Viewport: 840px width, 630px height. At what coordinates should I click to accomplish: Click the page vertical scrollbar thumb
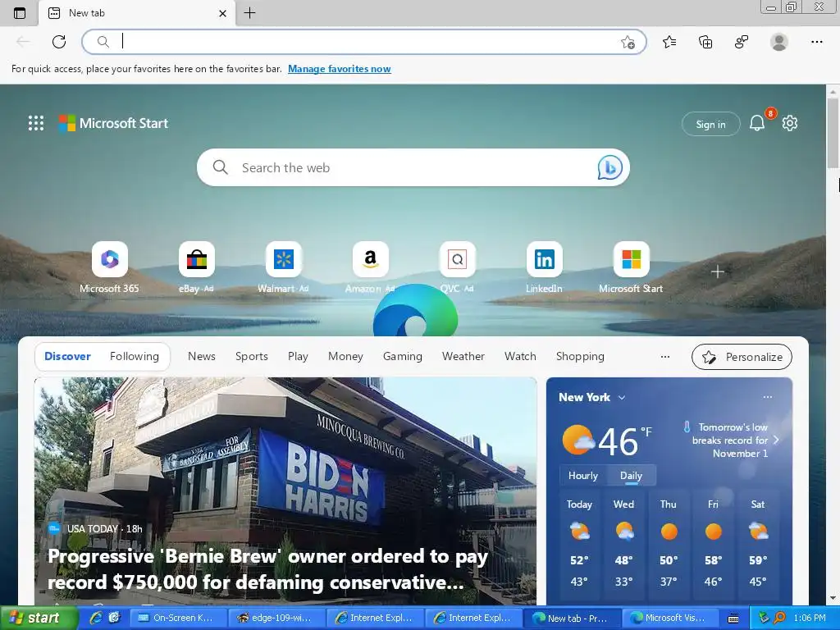click(833, 133)
